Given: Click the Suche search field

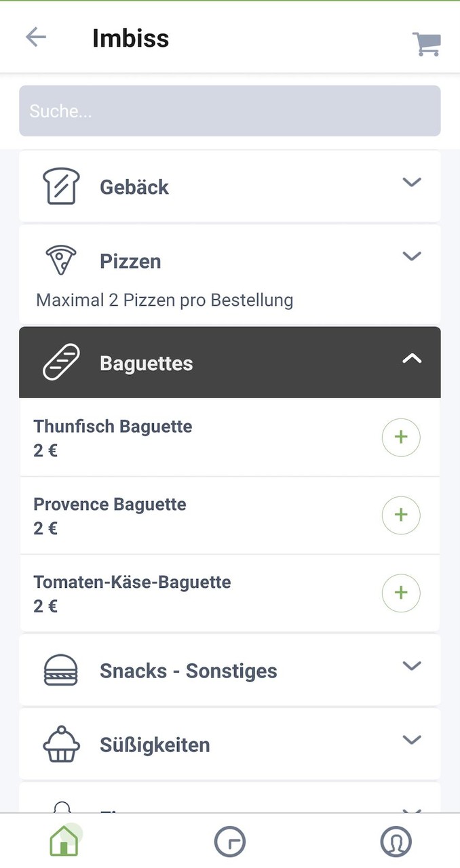Looking at the screenshot, I should tap(229, 111).
